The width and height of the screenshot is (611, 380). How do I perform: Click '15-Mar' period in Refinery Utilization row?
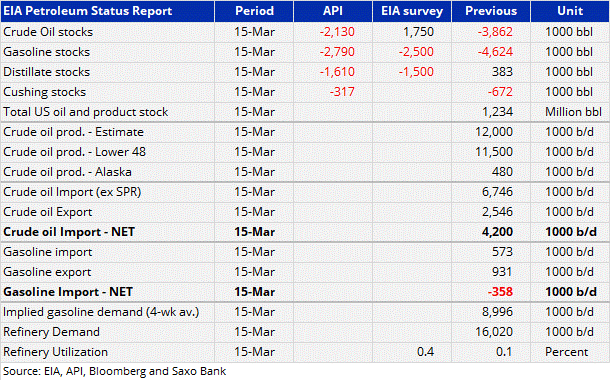point(254,352)
